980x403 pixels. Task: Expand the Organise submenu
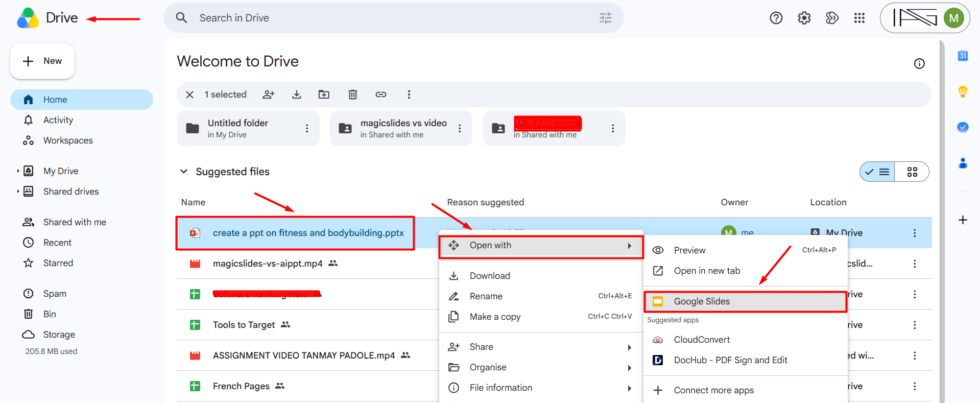541,367
